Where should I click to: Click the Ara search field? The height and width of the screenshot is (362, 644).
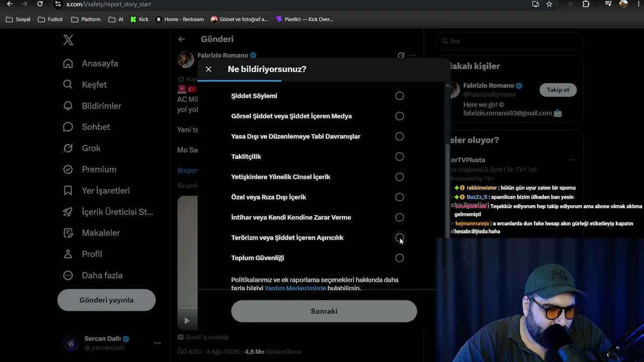pos(510,41)
